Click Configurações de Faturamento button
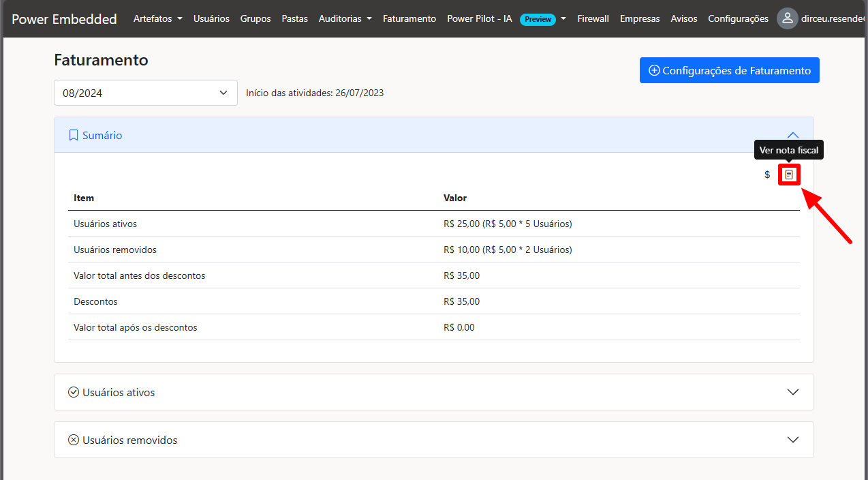This screenshot has height=480, width=868. pyautogui.click(x=729, y=70)
